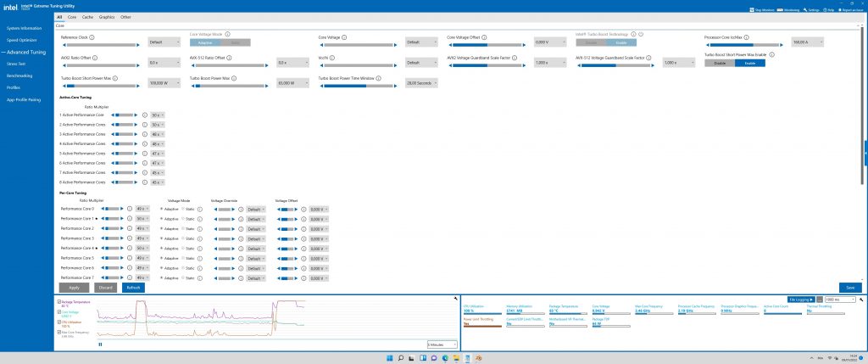Image resolution: width=868 pixels, height=364 pixels.
Task: Start File Logging
Action: tap(801, 300)
